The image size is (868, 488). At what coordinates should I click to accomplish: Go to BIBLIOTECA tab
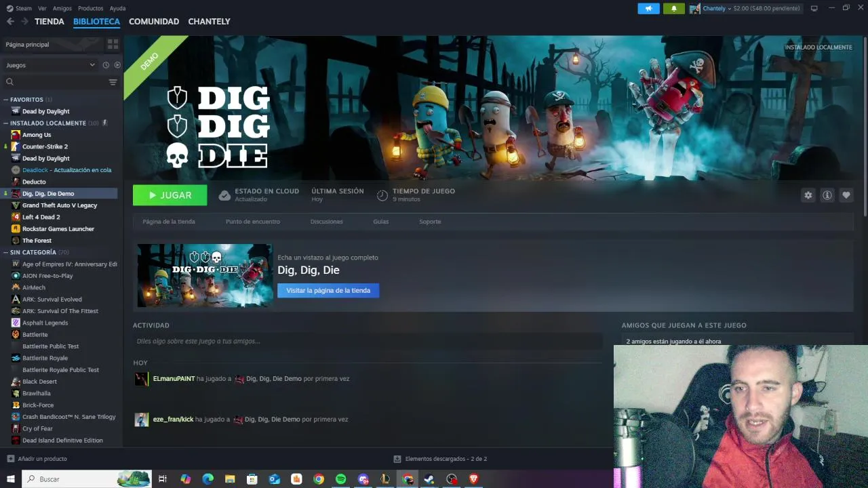(96, 22)
